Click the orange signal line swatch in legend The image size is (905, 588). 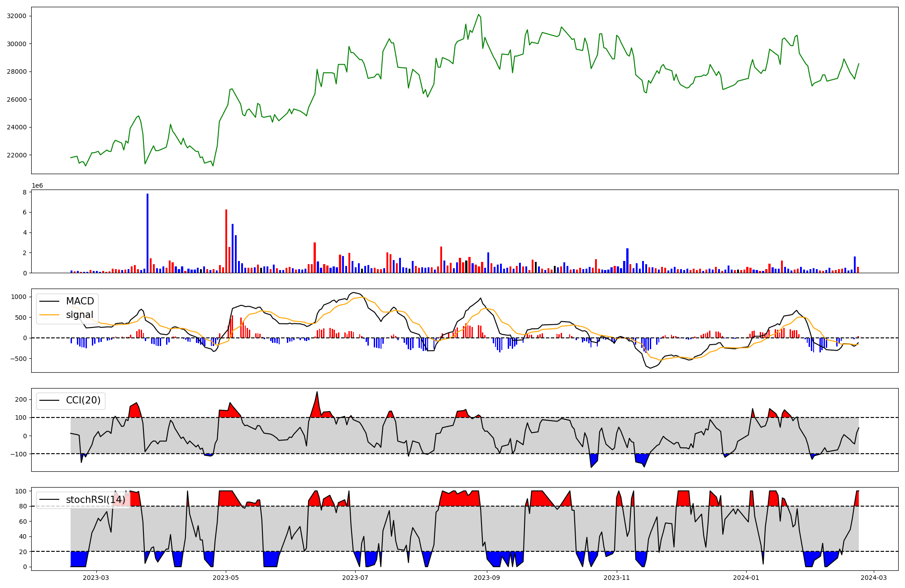[x=49, y=315]
